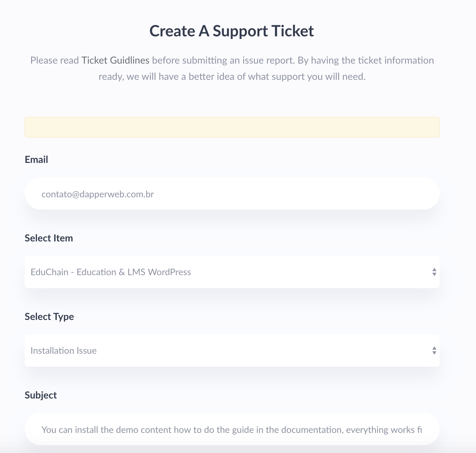Click into the Subject text field
Screen dimensions: 476x453
(232, 429)
